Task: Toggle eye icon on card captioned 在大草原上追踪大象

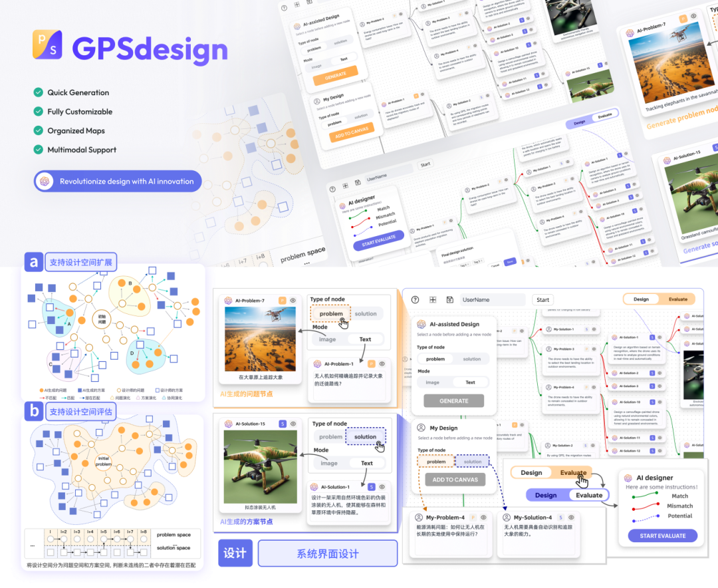Action: pos(293,301)
